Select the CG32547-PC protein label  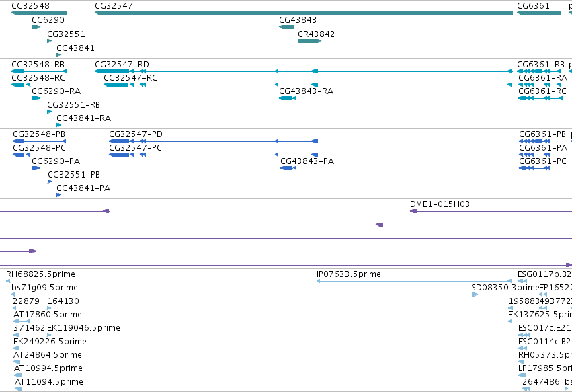click(135, 148)
